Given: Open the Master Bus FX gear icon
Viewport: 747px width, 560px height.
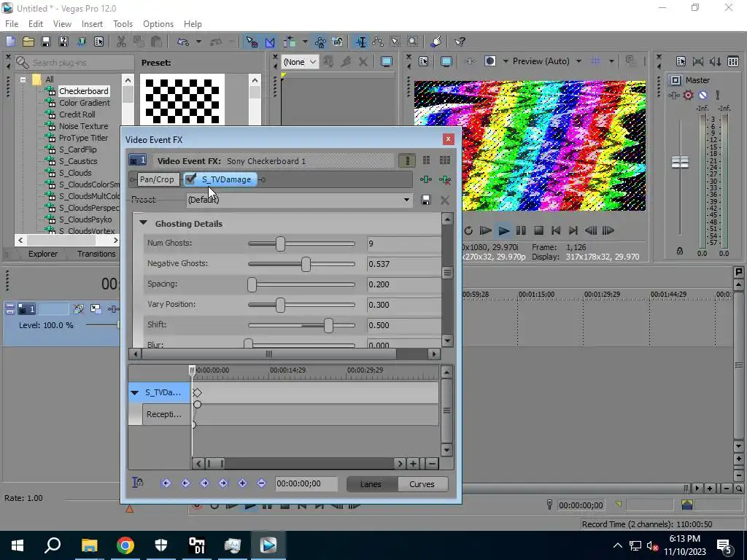Looking at the screenshot, I should pyautogui.click(x=688, y=96).
